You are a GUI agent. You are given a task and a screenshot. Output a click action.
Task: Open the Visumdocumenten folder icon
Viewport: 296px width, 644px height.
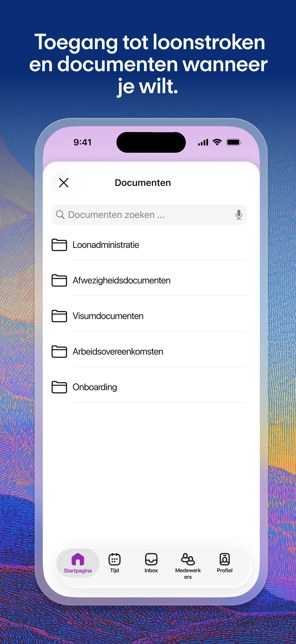pyautogui.click(x=59, y=316)
